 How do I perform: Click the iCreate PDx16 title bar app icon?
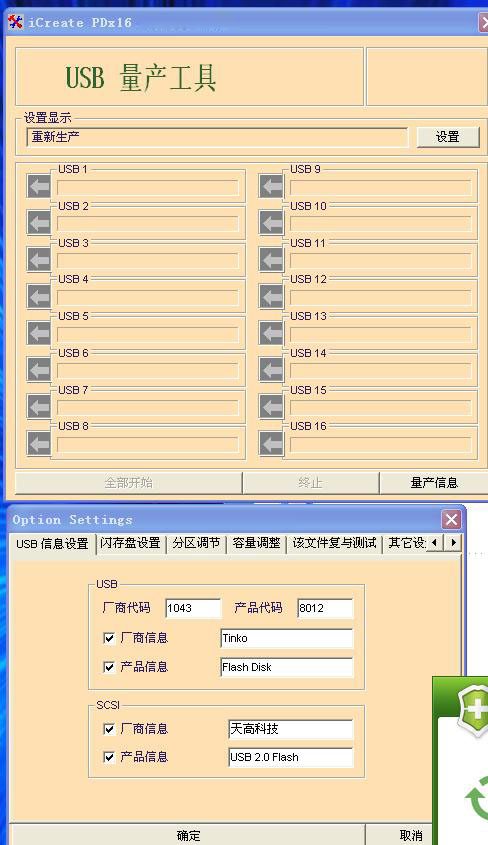pyautogui.click(x=16, y=22)
